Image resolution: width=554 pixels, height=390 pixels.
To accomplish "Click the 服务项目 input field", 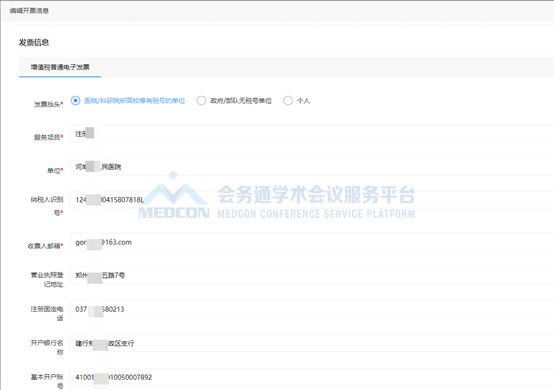I will click(312, 133).
